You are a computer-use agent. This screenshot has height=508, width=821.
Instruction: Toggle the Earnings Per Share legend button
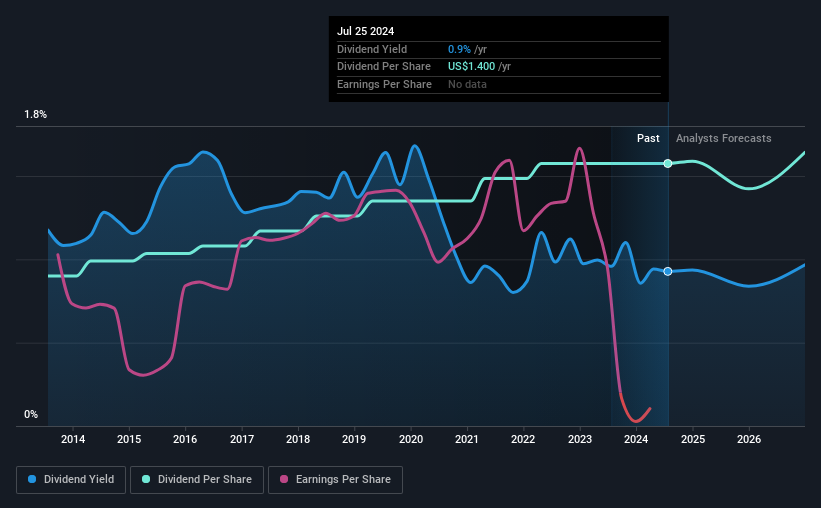click(335, 480)
